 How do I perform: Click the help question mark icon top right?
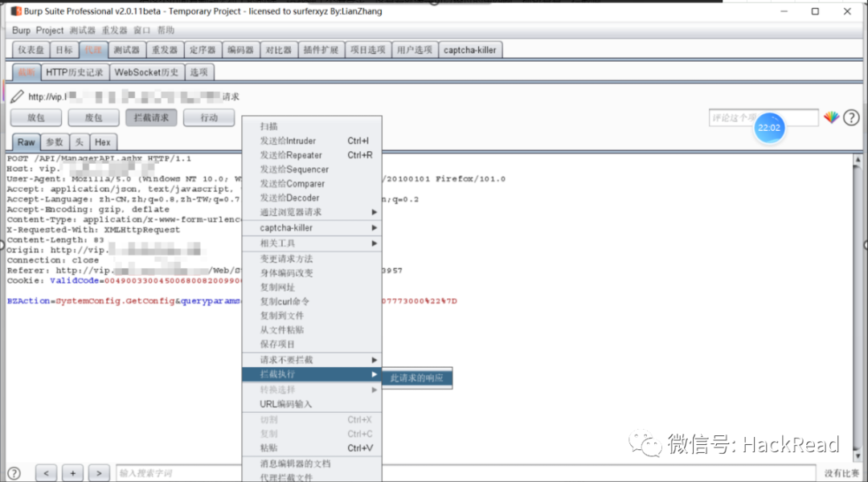(x=851, y=117)
